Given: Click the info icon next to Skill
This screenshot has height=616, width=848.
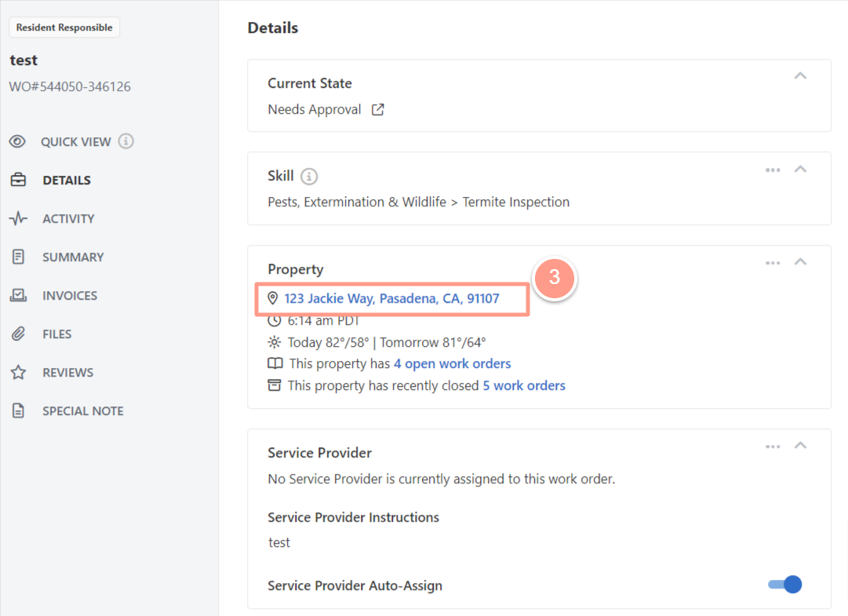Looking at the screenshot, I should 309,177.
